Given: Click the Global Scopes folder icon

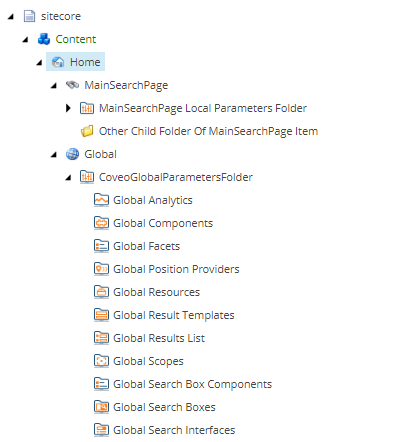Looking at the screenshot, I should 101,361.
